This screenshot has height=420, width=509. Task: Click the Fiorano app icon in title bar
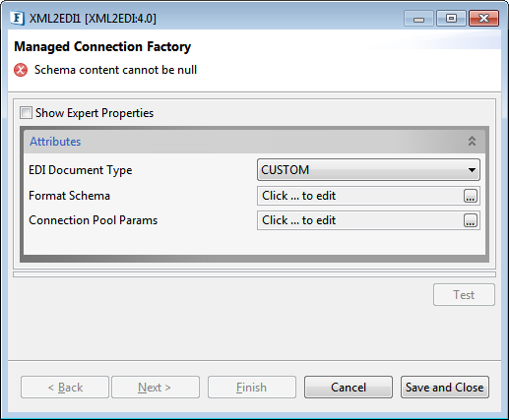(17, 18)
